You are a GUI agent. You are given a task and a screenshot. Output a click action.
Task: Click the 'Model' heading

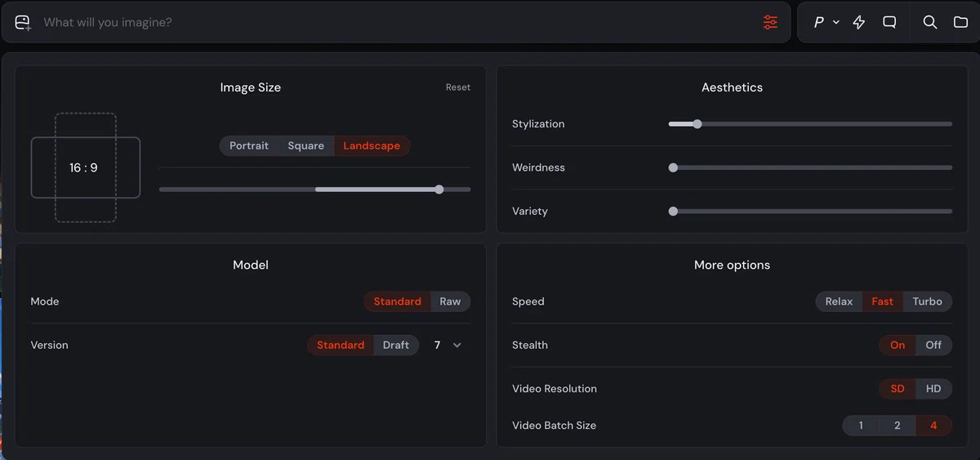click(251, 265)
